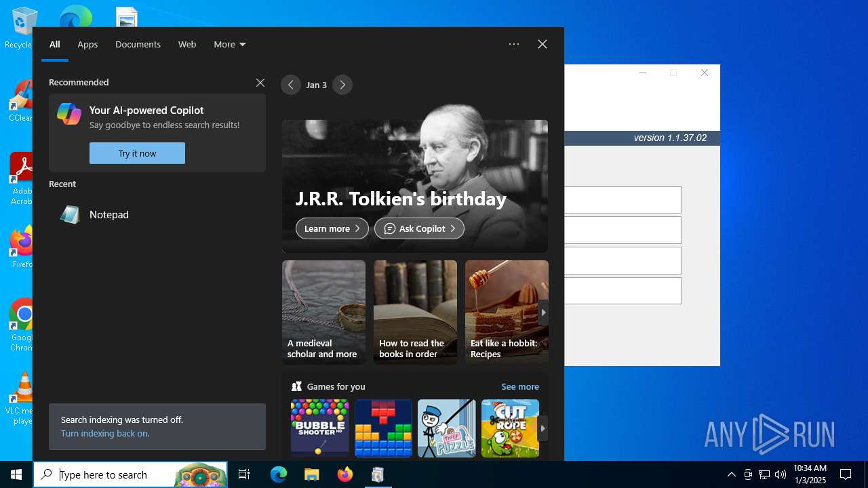Open the block puzzle game tile

(x=383, y=428)
